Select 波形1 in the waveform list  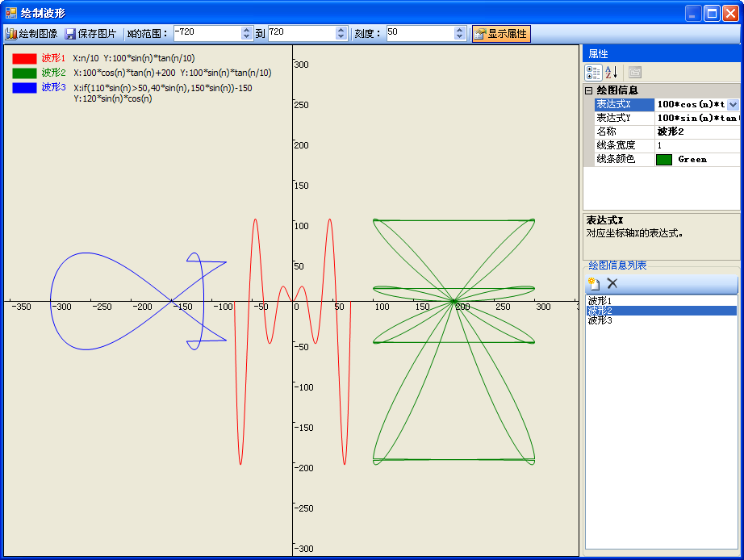pyautogui.click(x=600, y=301)
